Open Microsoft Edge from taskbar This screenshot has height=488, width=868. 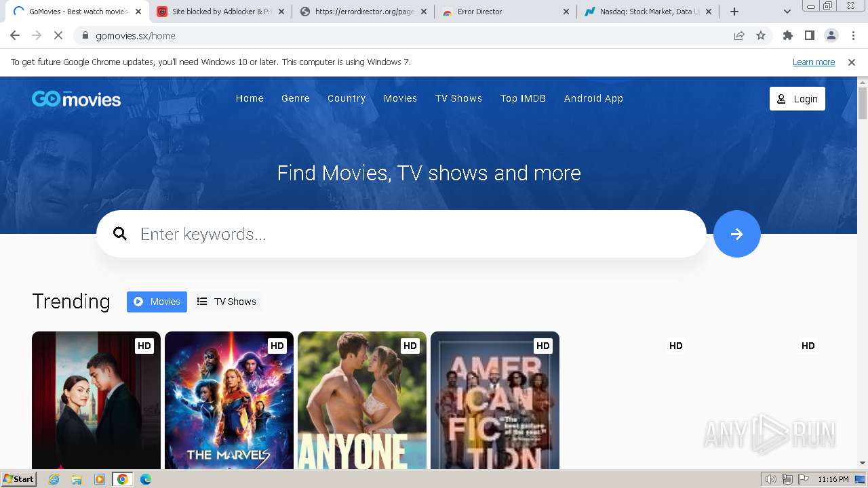[x=145, y=479]
